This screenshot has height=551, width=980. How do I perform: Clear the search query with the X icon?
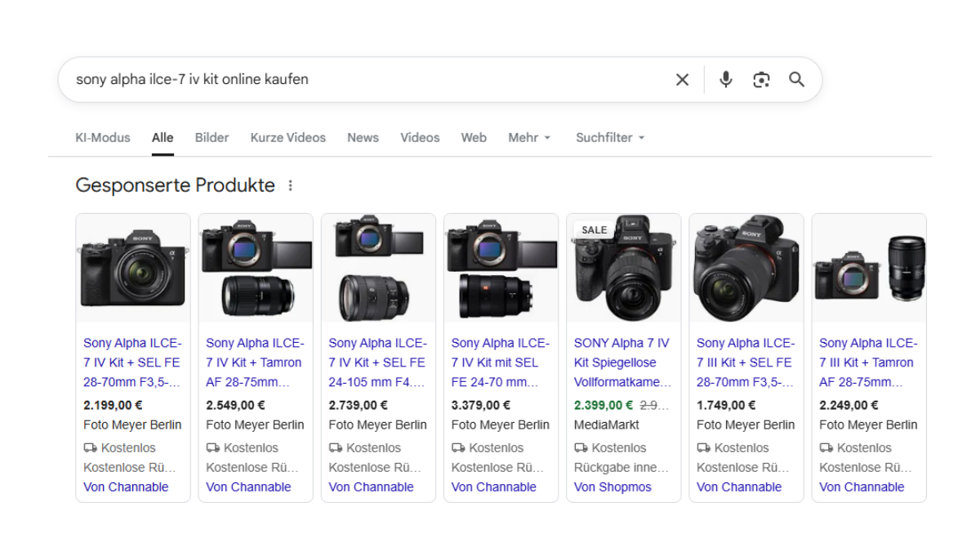tap(682, 79)
